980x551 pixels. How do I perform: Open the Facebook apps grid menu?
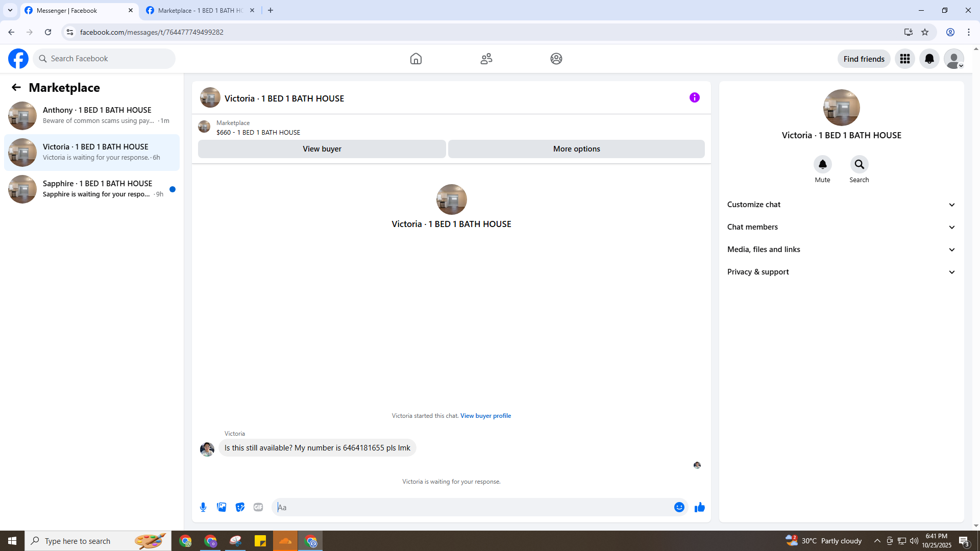(x=904, y=59)
